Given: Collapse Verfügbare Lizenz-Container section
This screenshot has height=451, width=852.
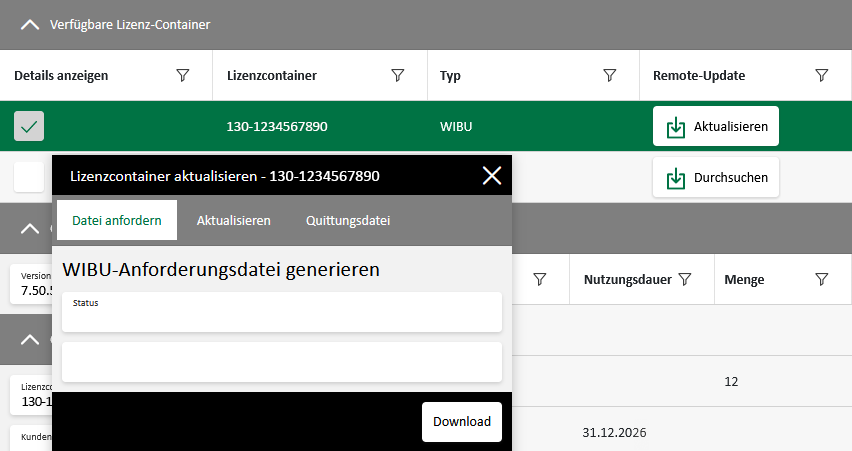Looking at the screenshot, I should [x=30, y=24].
